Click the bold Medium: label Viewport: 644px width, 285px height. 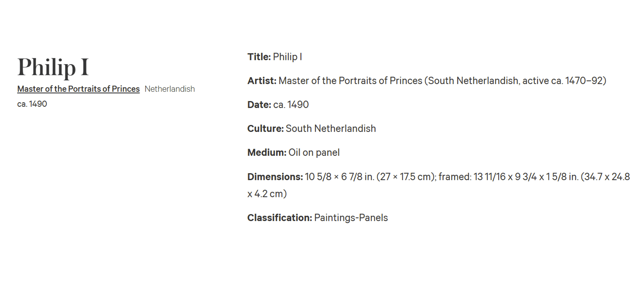tap(267, 152)
